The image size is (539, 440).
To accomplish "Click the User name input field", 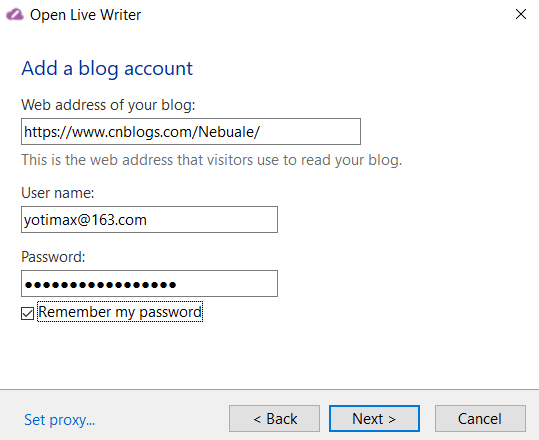I will [149, 220].
